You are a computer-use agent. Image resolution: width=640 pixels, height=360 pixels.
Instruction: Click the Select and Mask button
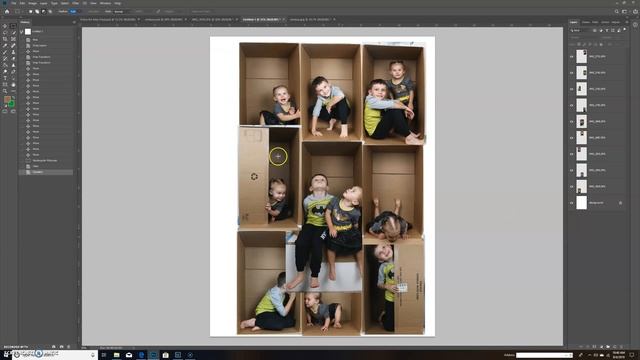click(x=201, y=11)
